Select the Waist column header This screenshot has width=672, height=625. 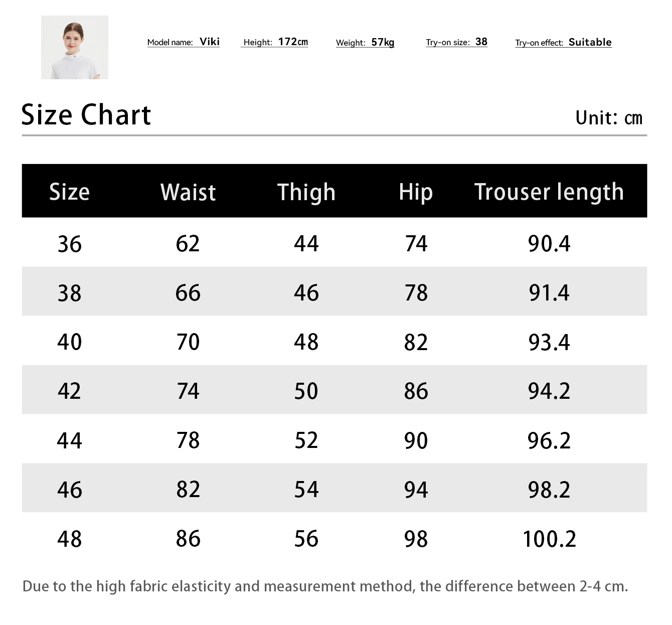pyautogui.click(x=188, y=192)
